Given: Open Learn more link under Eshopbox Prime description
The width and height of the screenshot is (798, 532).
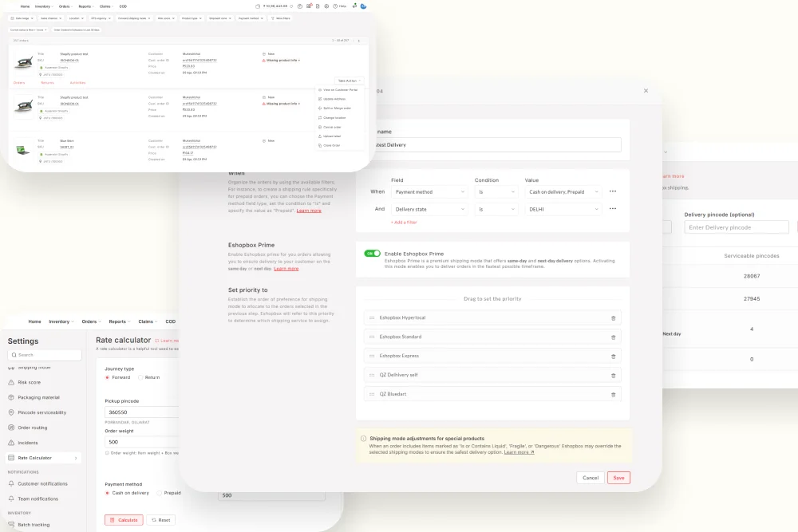Looking at the screenshot, I should [x=286, y=269].
